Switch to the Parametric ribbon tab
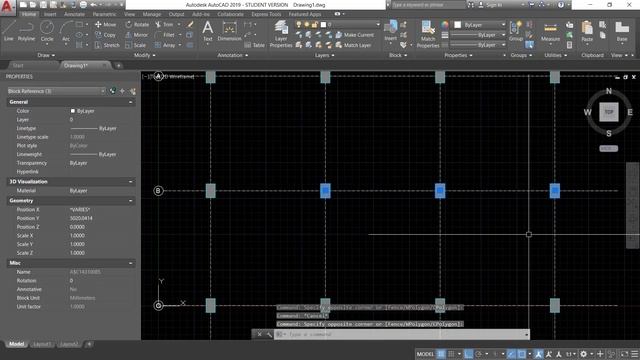640x360 pixels. click(104, 14)
